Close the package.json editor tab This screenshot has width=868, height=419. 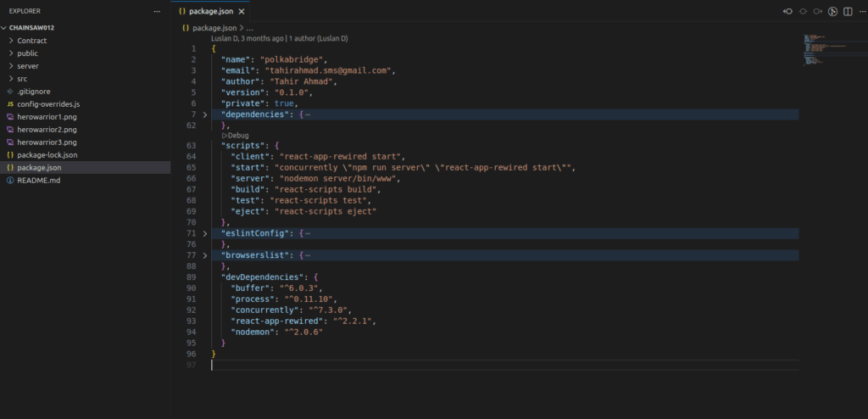(242, 12)
